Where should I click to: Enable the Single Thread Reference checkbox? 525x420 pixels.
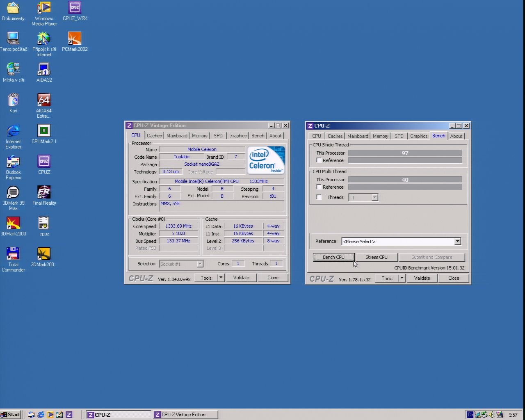[x=319, y=160]
